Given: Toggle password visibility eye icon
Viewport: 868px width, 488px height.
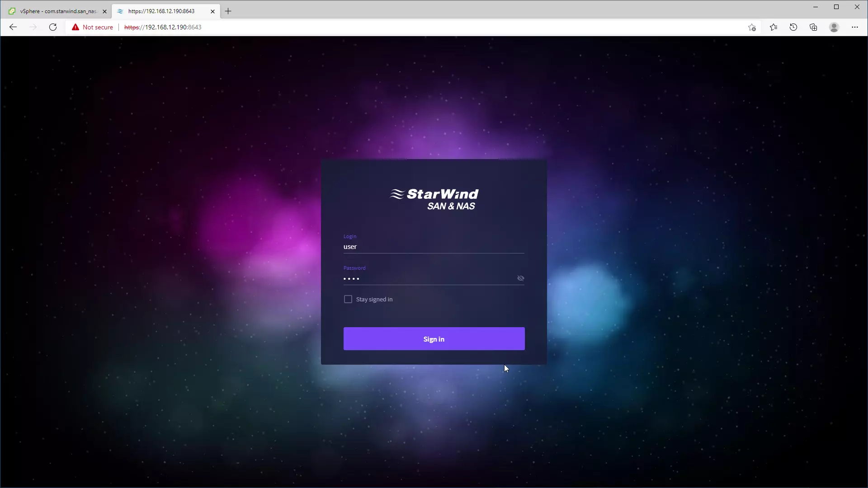Looking at the screenshot, I should coord(520,278).
